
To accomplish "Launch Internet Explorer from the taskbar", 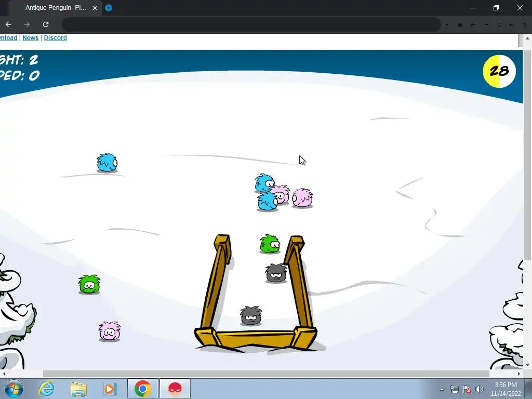I will tap(46, 389).
